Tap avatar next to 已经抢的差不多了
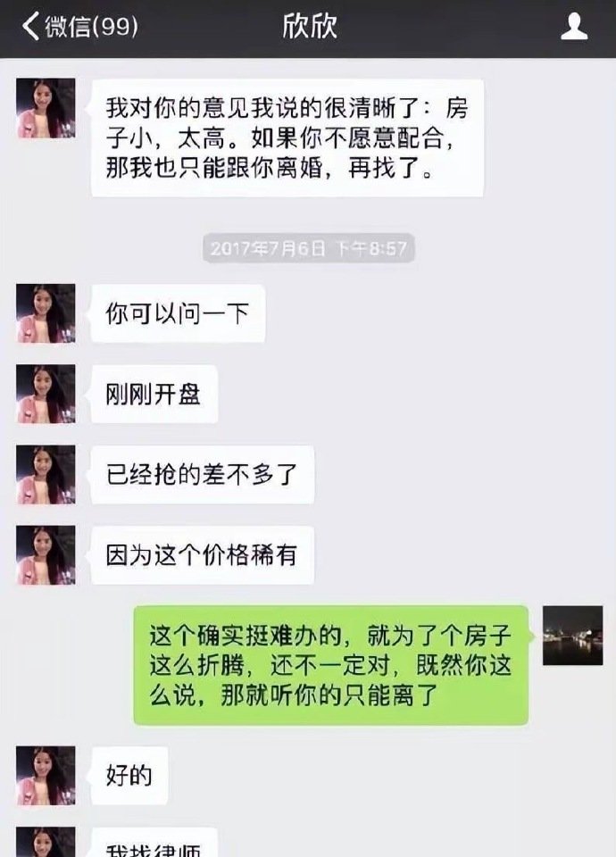The height and width of the screenshot is (857, 616). click(46, 474)
